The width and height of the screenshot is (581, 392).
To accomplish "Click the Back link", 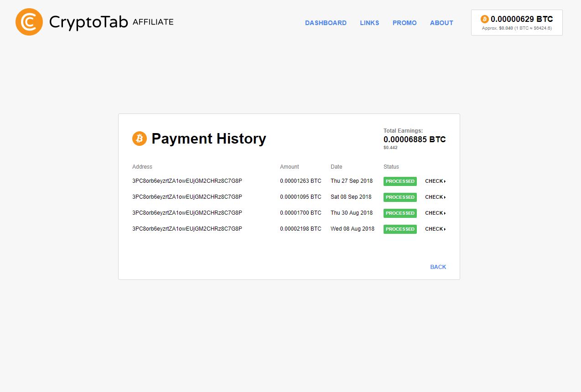I will point(438,267).
